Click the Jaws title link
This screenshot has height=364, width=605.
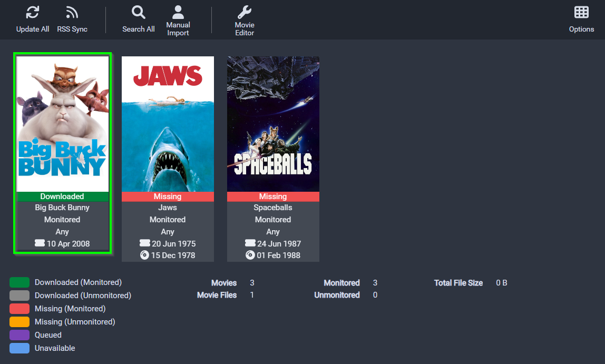(168, 208)
